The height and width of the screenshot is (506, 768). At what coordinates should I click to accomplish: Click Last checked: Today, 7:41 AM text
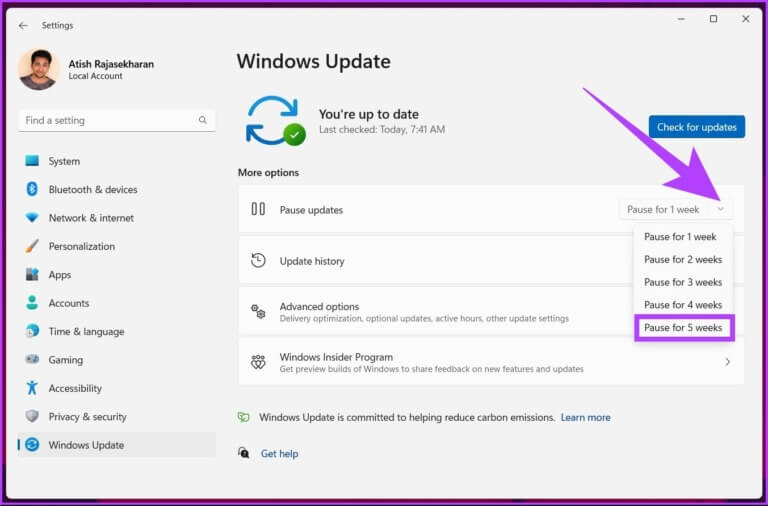tap(382, 130)
